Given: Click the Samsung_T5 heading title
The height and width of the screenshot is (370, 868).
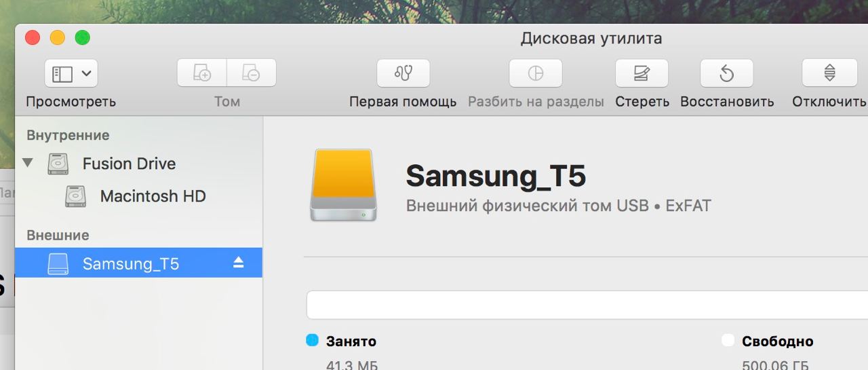Looking at the screenshot, I should pyautogui.click(x=496, y=176).
